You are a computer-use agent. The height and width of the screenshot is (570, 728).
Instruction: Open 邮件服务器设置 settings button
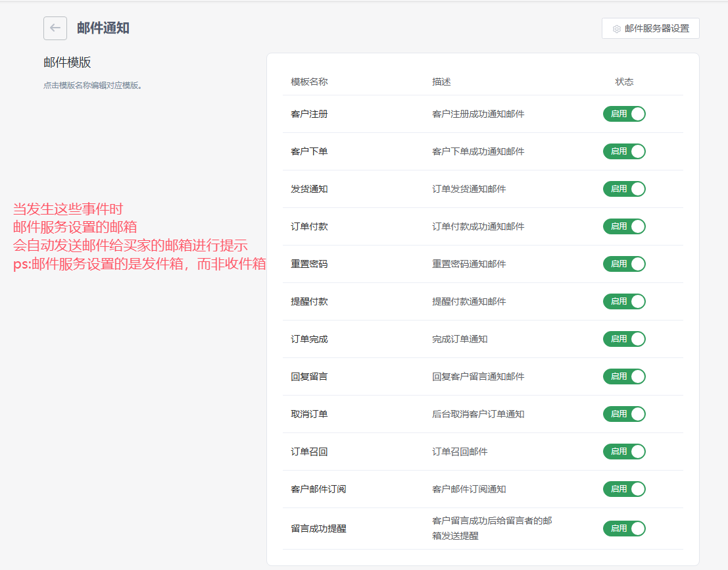650,28
